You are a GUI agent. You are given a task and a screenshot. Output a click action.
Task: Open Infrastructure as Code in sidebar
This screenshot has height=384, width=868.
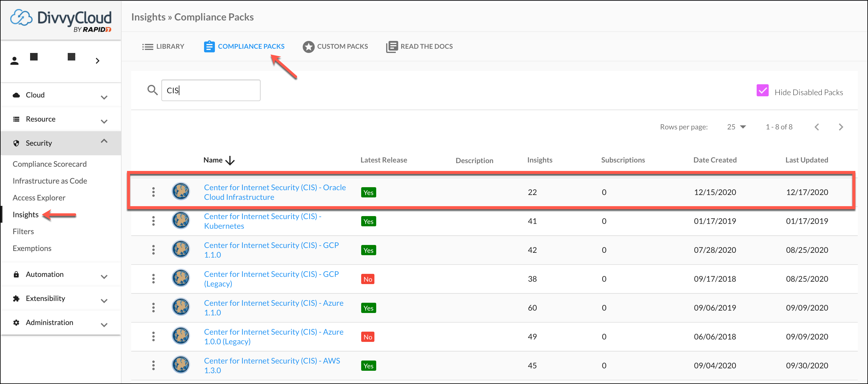[50, 181]
